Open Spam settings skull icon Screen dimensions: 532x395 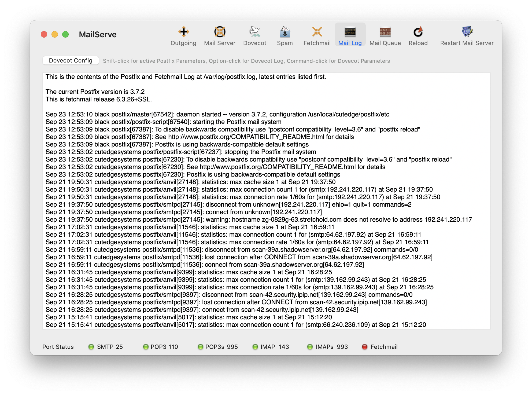(285, 32)
